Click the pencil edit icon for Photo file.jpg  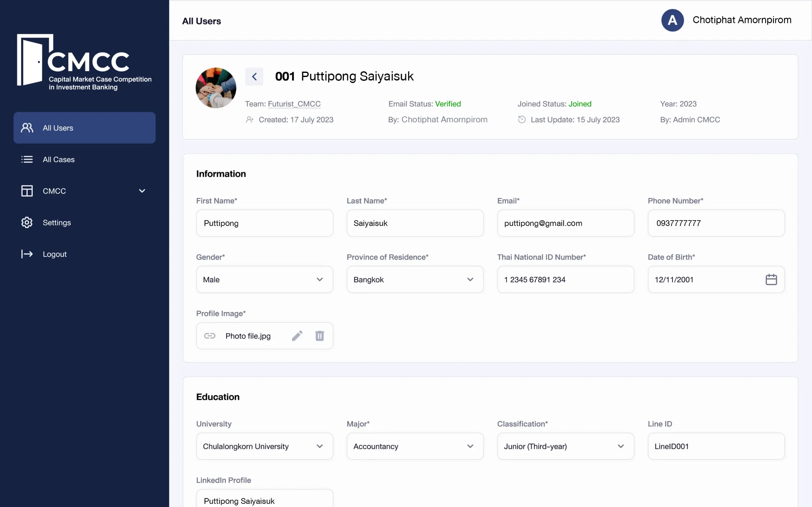pyautogui.click(x=297, y=336)
